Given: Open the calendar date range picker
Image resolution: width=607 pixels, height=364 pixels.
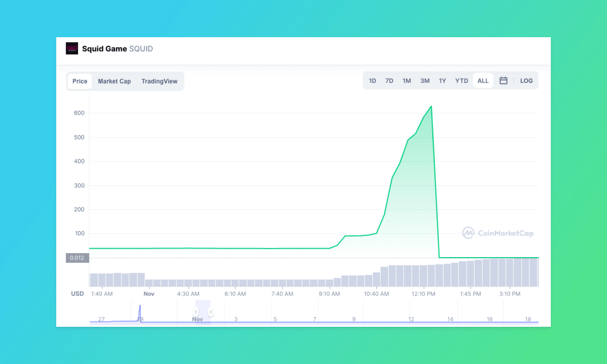Looking at the screenshot, I should point(503,80).
